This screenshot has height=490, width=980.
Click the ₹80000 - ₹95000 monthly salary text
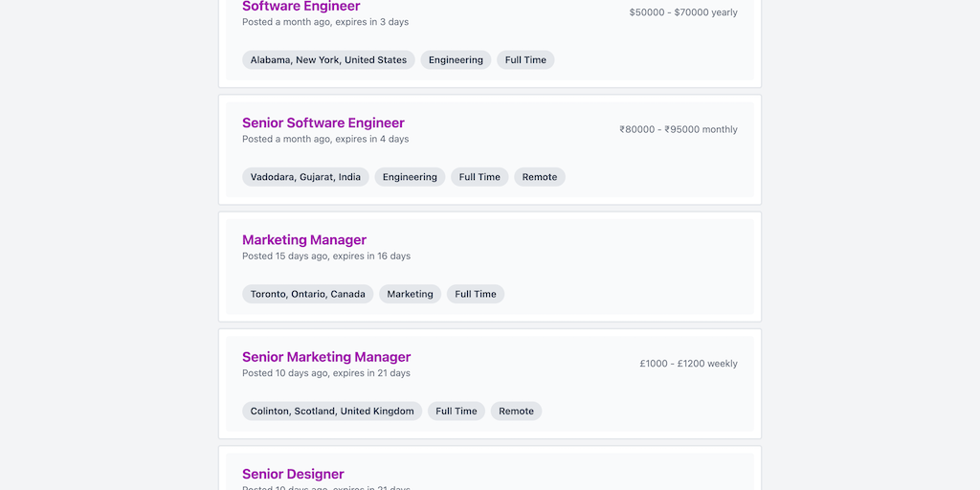(x=678, y=129)
